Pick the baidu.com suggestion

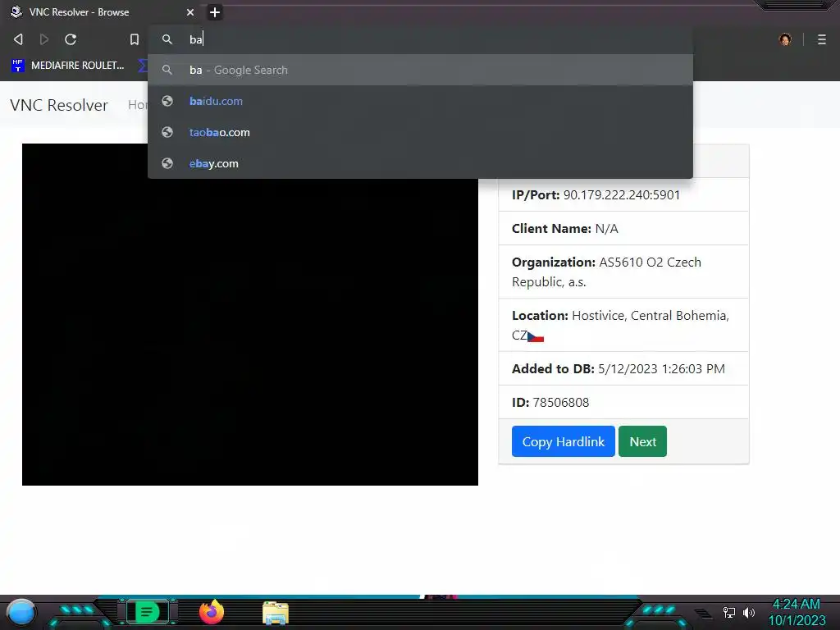tap(421, 101)
